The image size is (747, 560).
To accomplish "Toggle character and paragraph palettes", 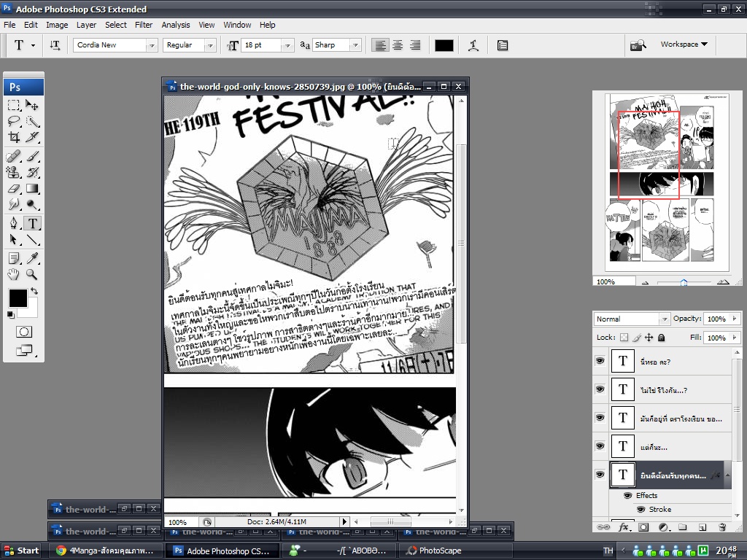I will (502, 45).
